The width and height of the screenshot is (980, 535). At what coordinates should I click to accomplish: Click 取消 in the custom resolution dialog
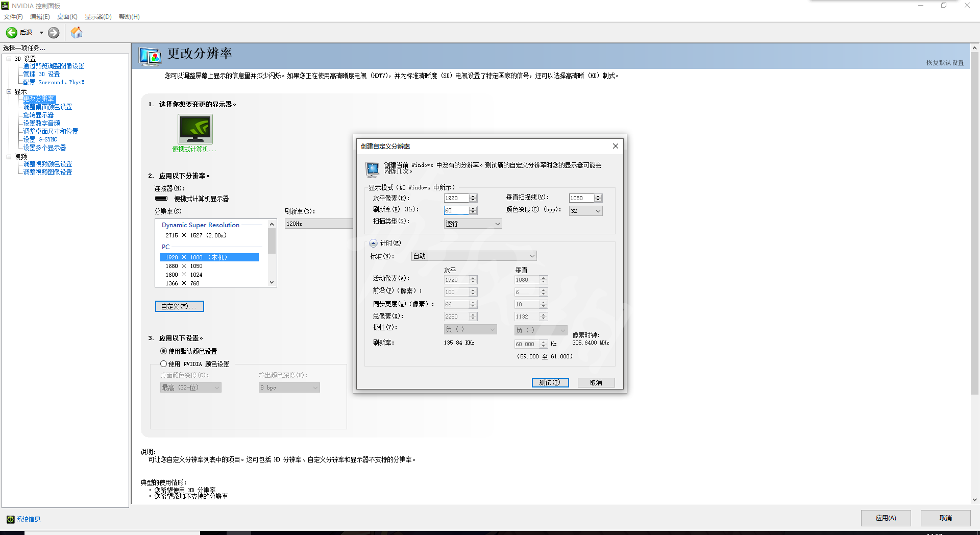click(596, 382)
